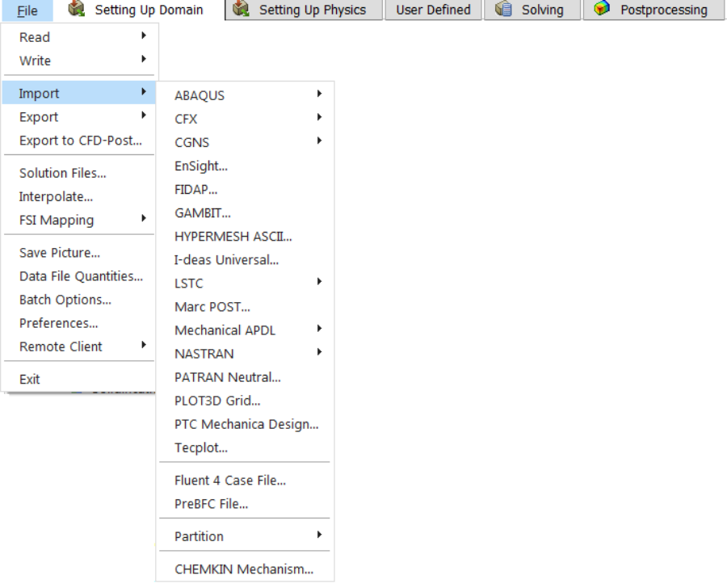The image size is (727, 588).
Task: Choose PreBFC File import
Action: point(245,504)
